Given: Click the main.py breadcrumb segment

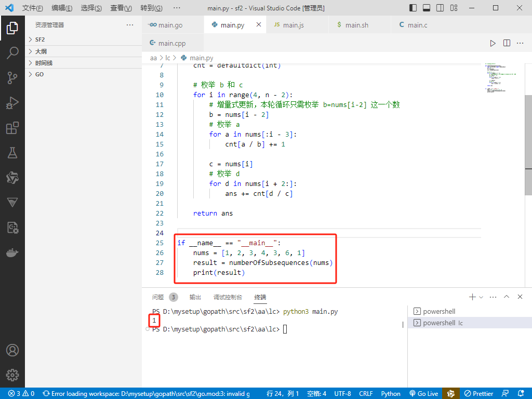Looking at the screenshot, I should 197,58.
